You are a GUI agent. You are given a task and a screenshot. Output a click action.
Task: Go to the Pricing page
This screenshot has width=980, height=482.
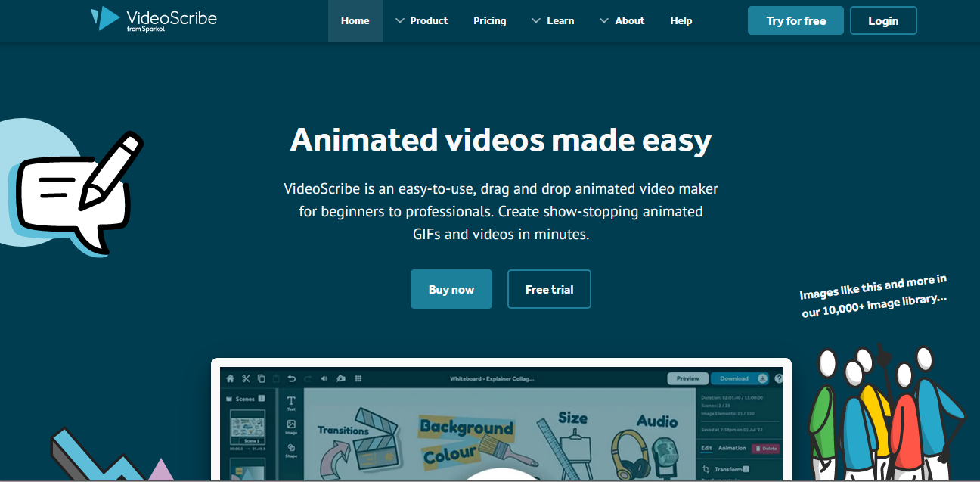click(490, 21)
